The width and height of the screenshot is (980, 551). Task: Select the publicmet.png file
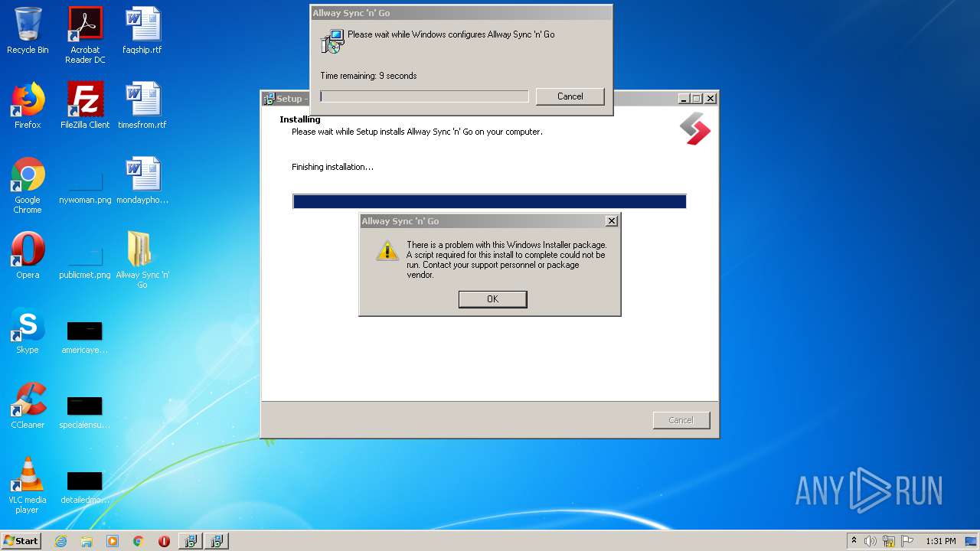point(85,262)
